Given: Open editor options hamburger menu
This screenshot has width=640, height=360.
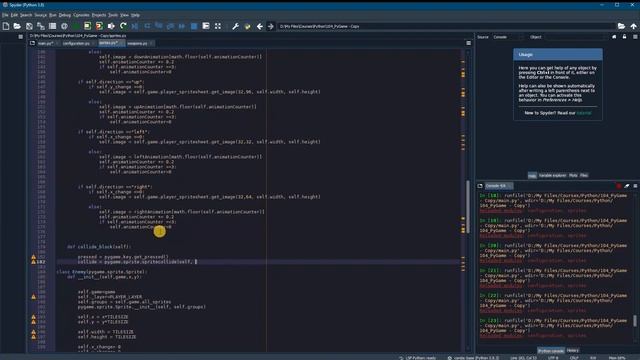Looking at the screenshot, I should [469, 43].
